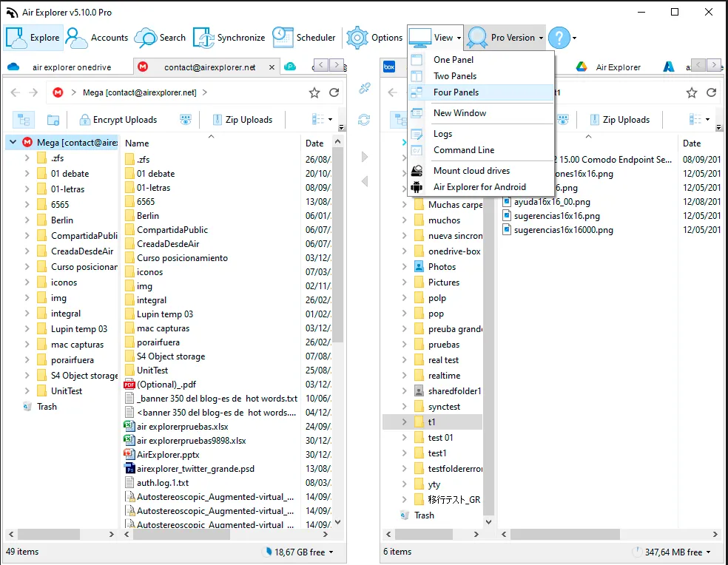Click favorites star in right panel
Screen dimensions: 728x565
692,93
